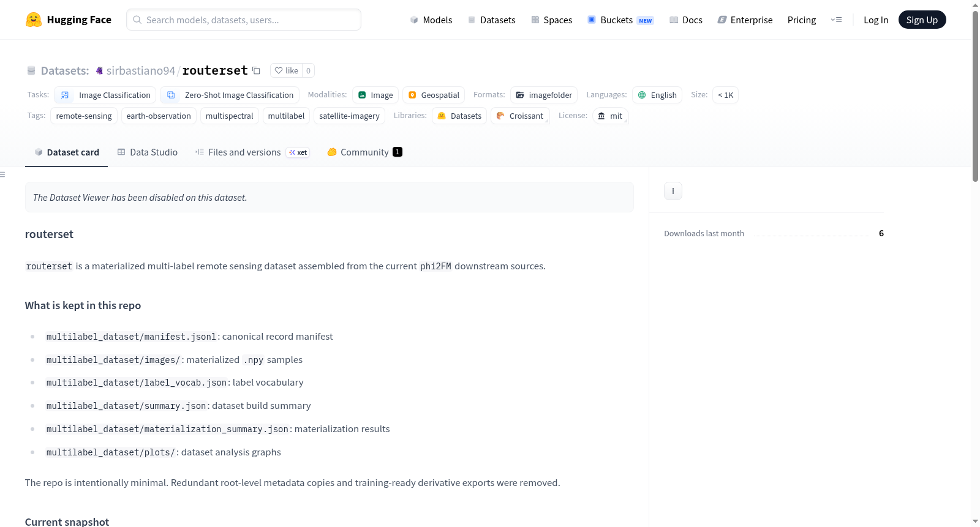
Task: Open the Models page
Action: 431,20
